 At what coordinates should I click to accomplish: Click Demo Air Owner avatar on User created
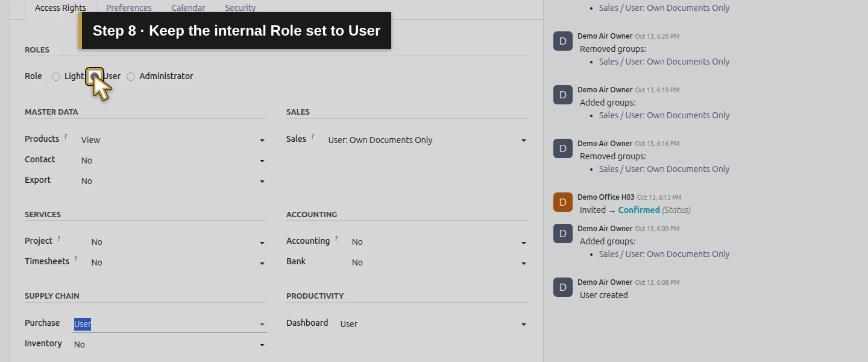(x=563, y=287)
